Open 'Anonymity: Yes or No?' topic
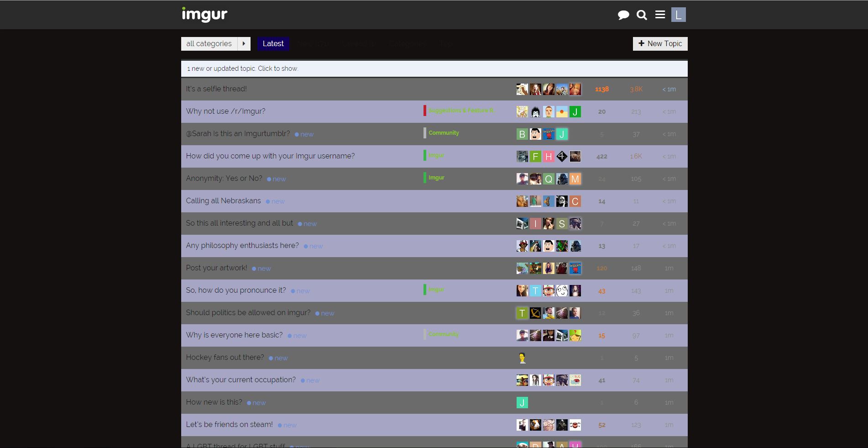The height and width of the screenshot is (448, 868). point(224,178)
